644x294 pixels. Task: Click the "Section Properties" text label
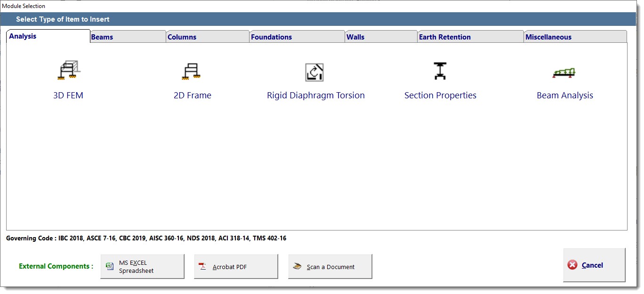(x=440, y=95)
